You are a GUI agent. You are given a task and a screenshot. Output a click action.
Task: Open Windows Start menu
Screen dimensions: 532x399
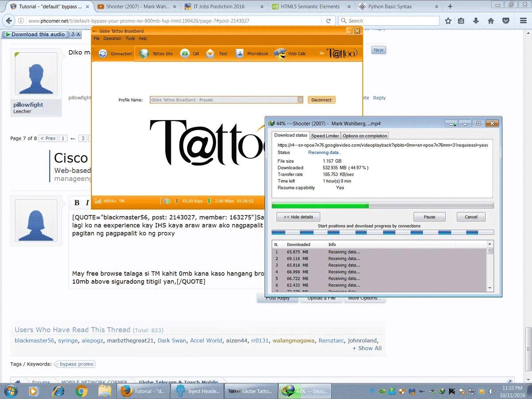click(x=10, y=391)
